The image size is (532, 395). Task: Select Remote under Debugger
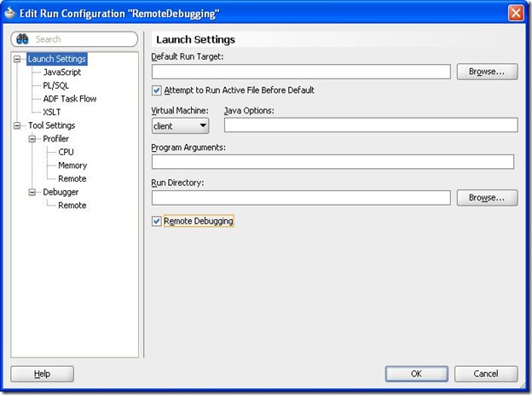[72, 206]
